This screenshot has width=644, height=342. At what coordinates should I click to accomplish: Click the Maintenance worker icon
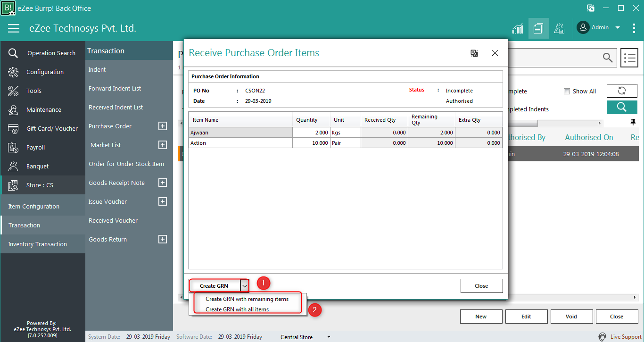point(13,110)
